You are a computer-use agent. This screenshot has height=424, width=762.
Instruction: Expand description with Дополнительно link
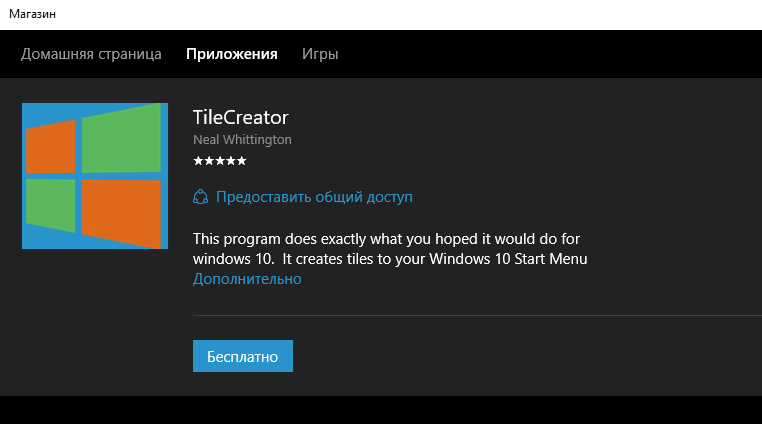coord(247,279)
